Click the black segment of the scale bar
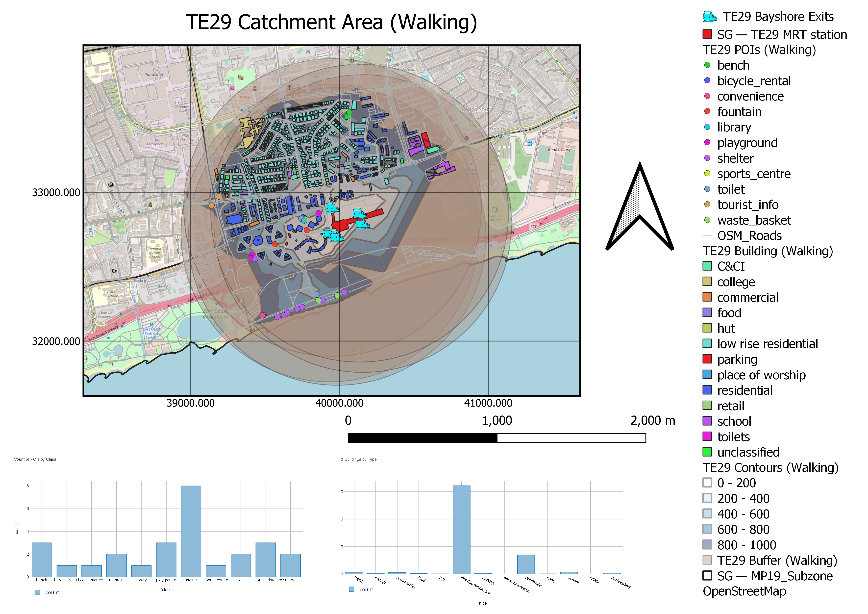The width and height of the screenshot is (868, 614). tap(422, 438)
